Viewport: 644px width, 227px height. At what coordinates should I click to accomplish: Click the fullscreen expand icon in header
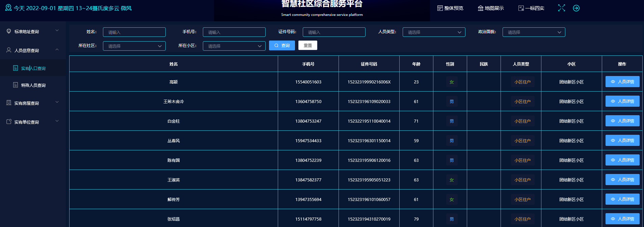[x=561, y=8]
